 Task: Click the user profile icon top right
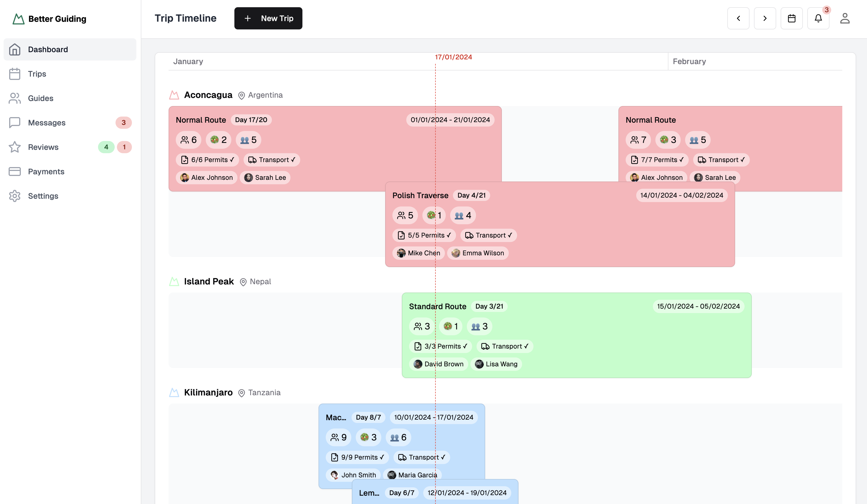[845, 18]
